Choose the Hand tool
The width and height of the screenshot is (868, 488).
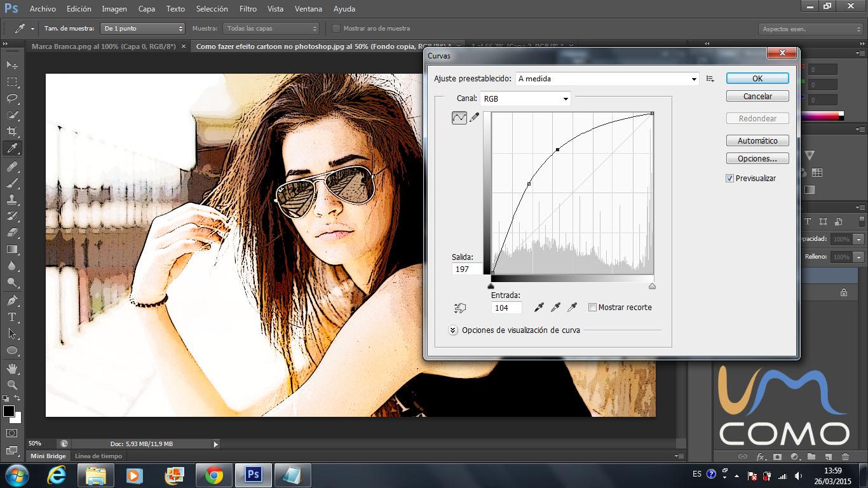12,368
